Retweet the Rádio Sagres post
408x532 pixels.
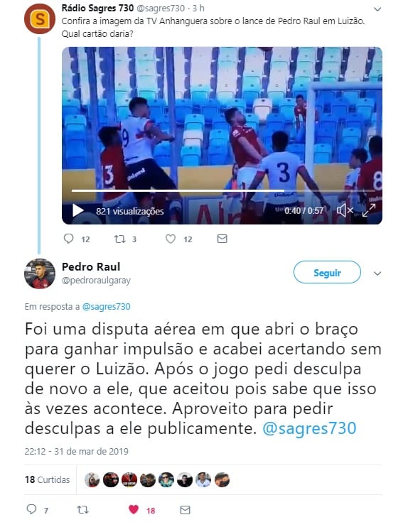tap(120, 239)
